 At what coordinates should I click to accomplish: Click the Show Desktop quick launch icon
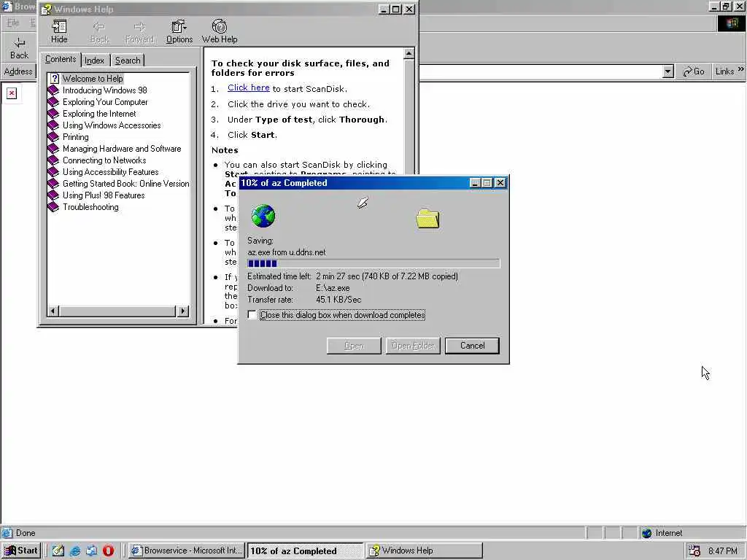click(58, 551)
